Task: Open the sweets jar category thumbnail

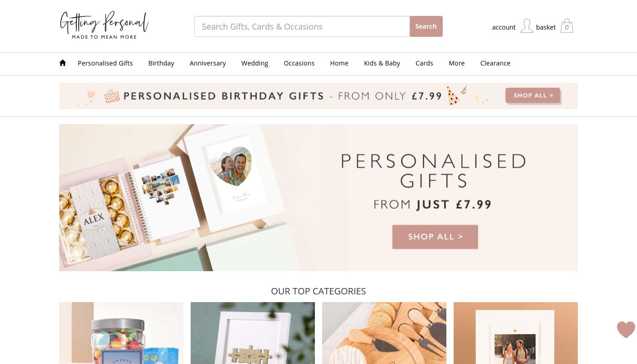Action: (121, 333)
